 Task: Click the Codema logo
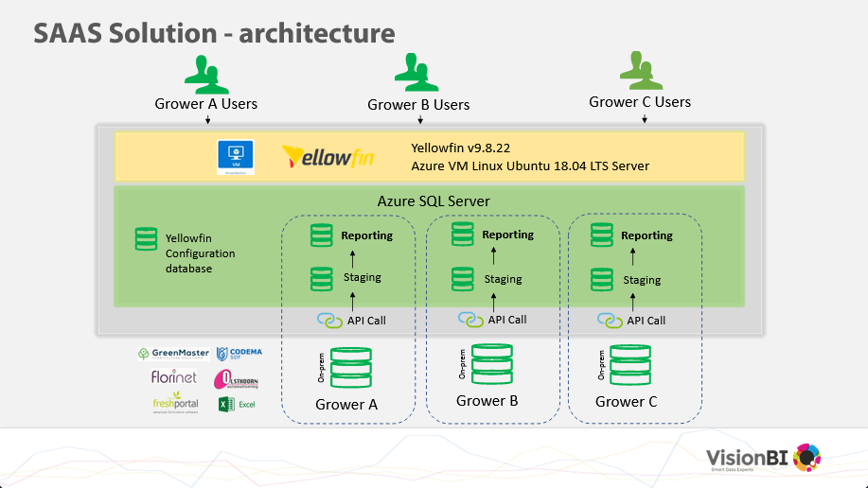tap(239, 354)
